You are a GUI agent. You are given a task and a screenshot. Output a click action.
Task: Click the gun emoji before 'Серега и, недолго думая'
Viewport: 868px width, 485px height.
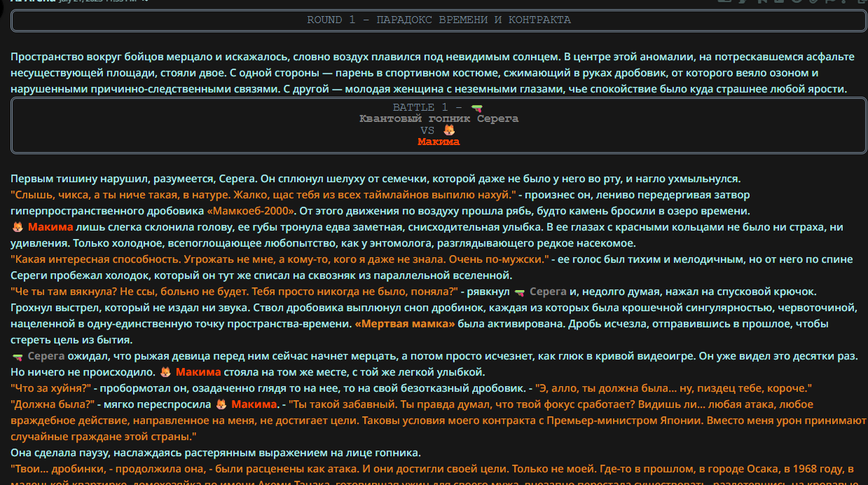pyautogui.click(x=519, y=292)
